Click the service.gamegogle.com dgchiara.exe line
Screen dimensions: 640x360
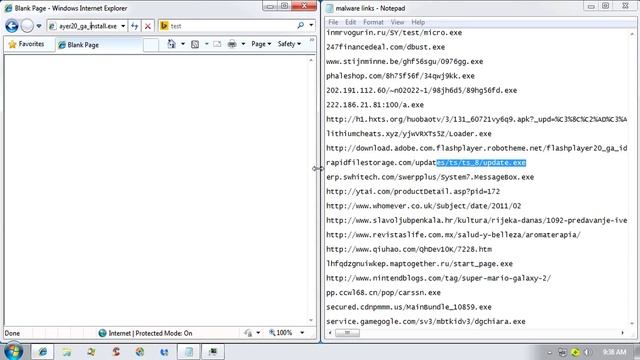pos(426,322)
